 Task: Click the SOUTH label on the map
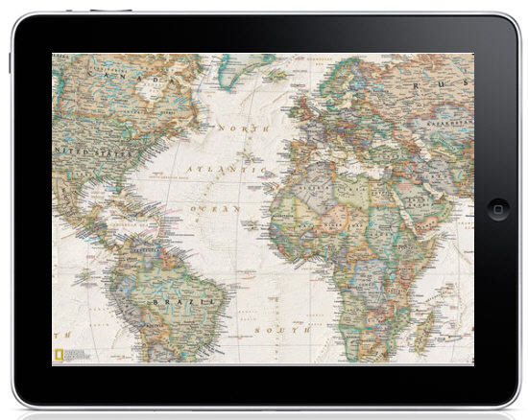click(x=282, y=330)
